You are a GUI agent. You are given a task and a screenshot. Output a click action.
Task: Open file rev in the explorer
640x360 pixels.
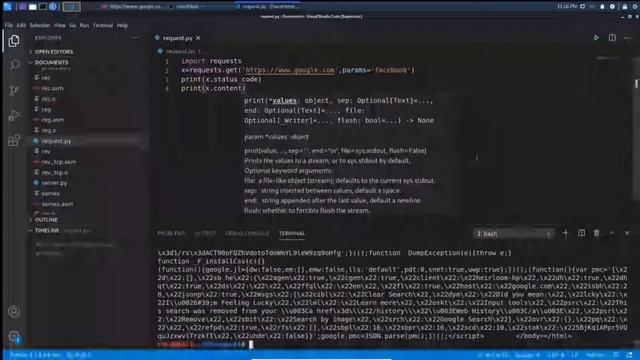46,151
